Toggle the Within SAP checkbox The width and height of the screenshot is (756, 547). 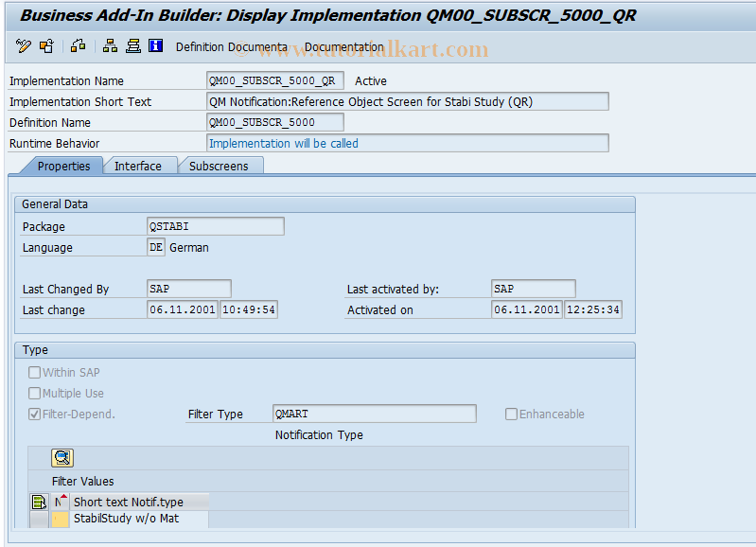pos(34,372)
